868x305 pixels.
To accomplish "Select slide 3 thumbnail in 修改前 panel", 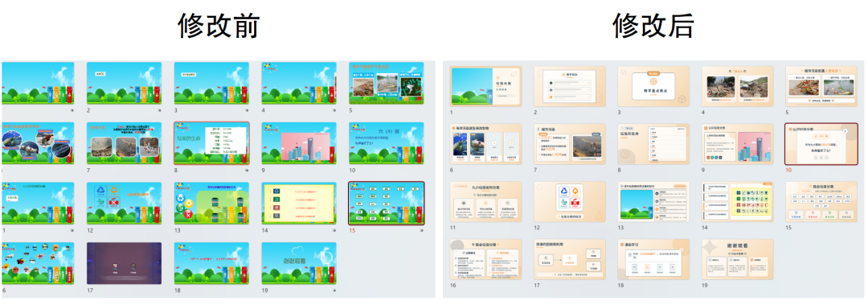I will click(211, 83).
